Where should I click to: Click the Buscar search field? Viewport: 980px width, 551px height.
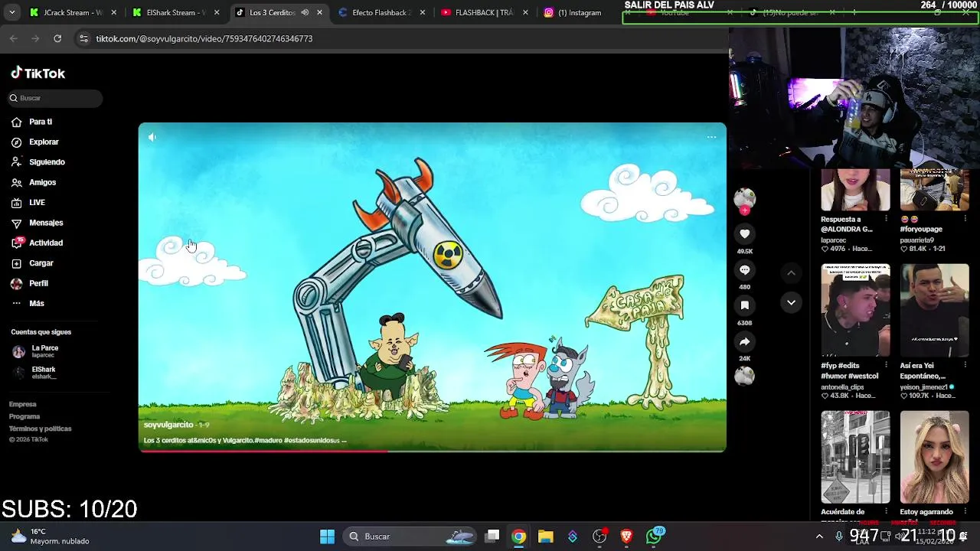click(x=54, y=98)
